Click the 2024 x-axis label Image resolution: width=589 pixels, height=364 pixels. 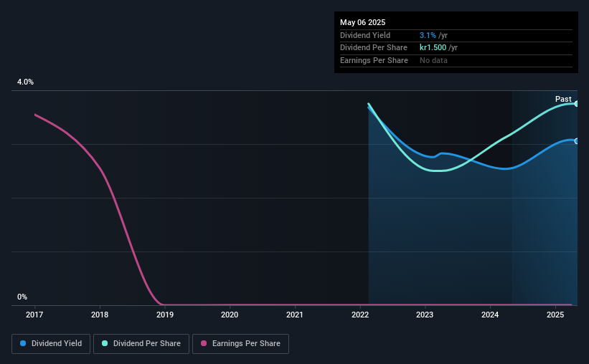(490, 315)
